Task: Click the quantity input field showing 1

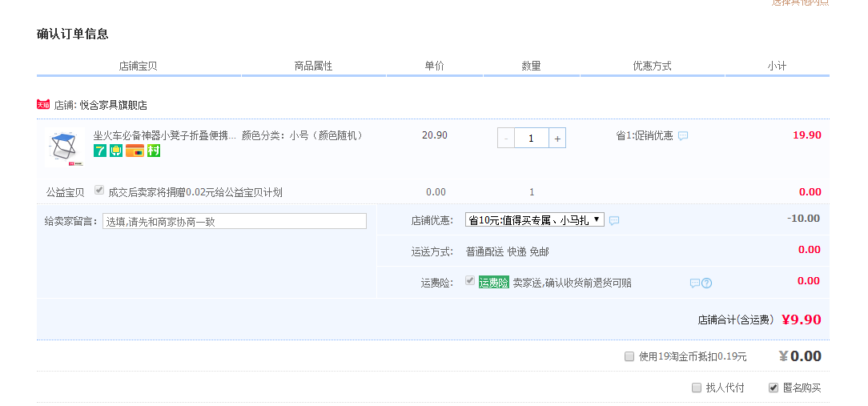Action: click(532, 138)
